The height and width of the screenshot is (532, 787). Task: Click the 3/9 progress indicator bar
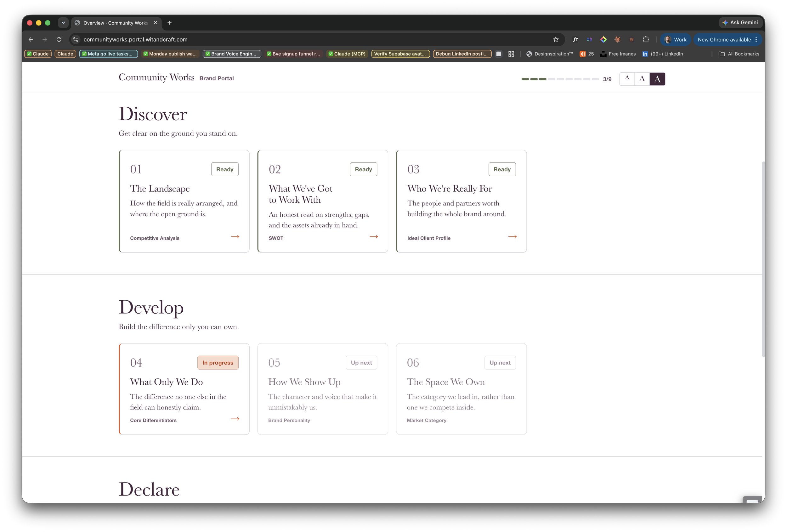click(560, 79)
